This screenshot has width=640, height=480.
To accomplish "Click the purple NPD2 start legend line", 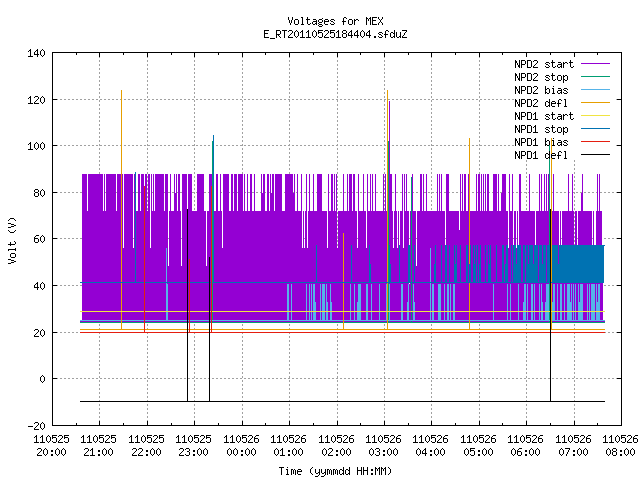I will click(x=595, y=64).
